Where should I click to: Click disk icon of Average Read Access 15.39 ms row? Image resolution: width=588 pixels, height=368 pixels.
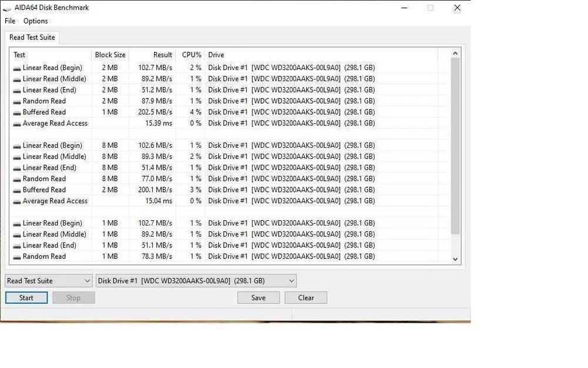pyautogui.click(x=17, y=124)
